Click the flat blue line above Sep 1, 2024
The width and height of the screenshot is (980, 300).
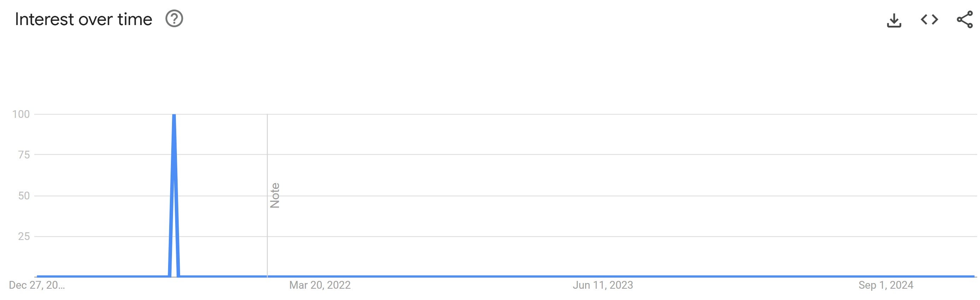point(886,276)
